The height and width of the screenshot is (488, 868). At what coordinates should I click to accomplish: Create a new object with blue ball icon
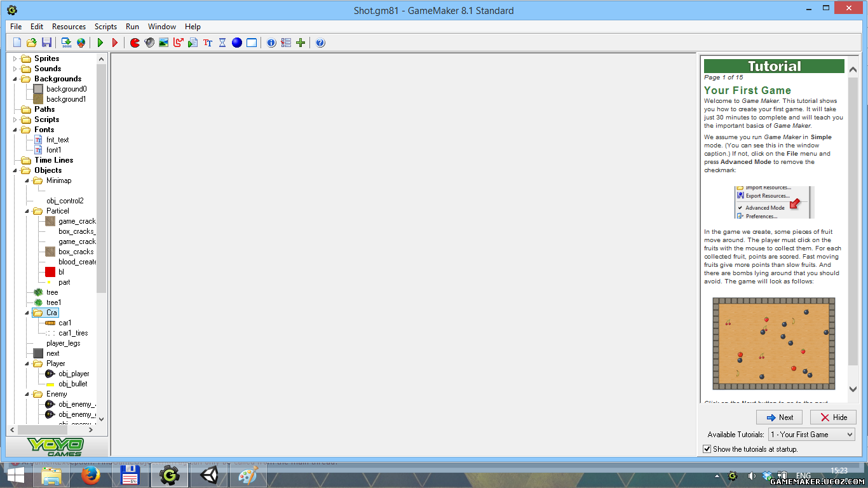pos(237,43)
